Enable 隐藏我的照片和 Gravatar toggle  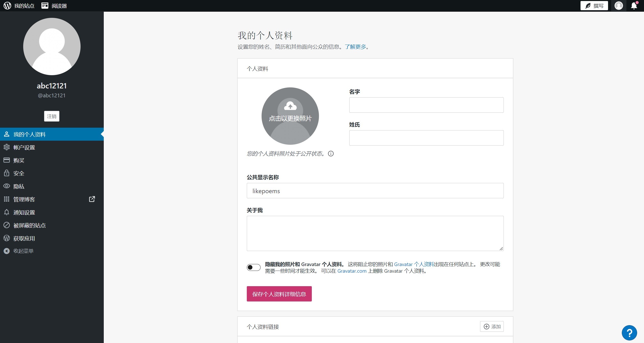click(253, 267)
